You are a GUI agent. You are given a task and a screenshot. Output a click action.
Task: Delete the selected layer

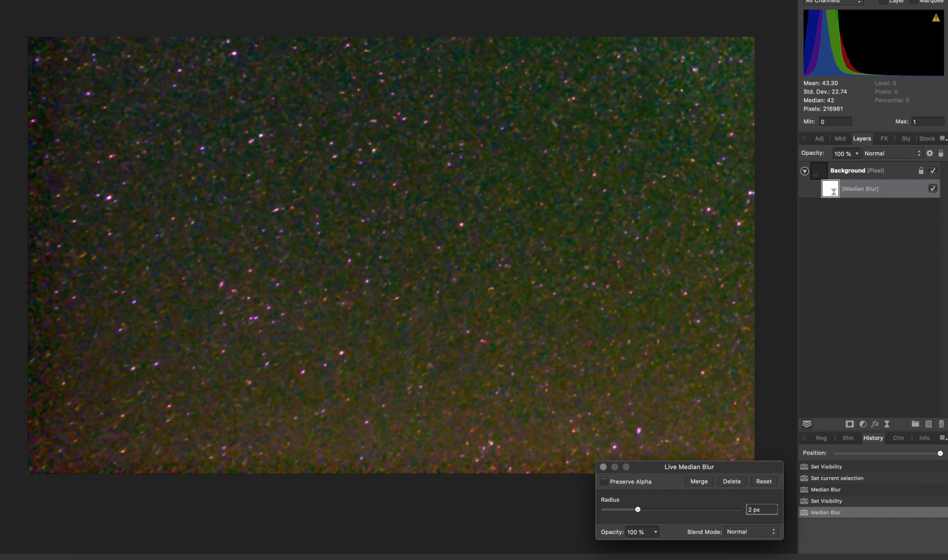pos(941,424)
